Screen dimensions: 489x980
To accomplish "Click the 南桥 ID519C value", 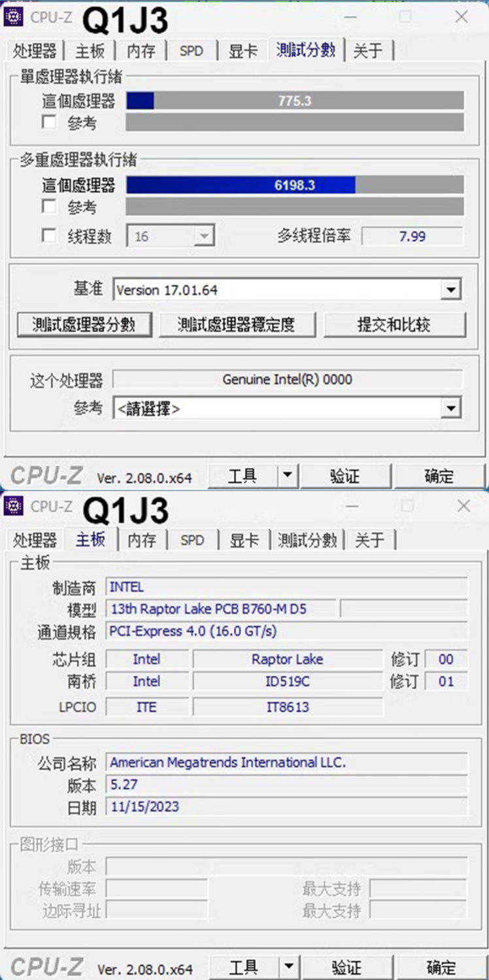I will [287, 681].
